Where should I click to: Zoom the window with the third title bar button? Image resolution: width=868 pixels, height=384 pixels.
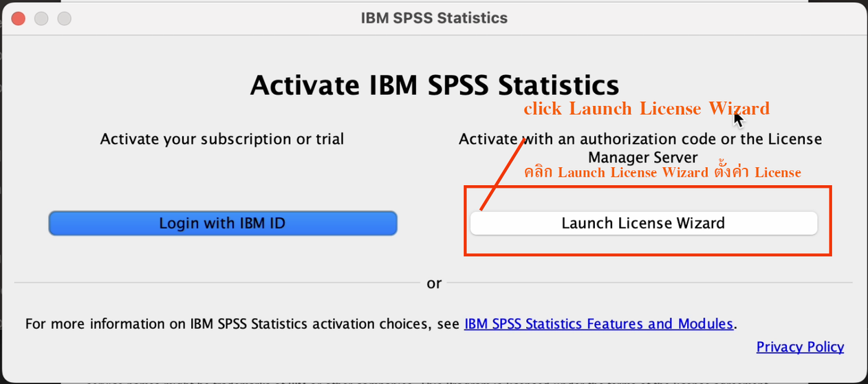coord(64,19)
